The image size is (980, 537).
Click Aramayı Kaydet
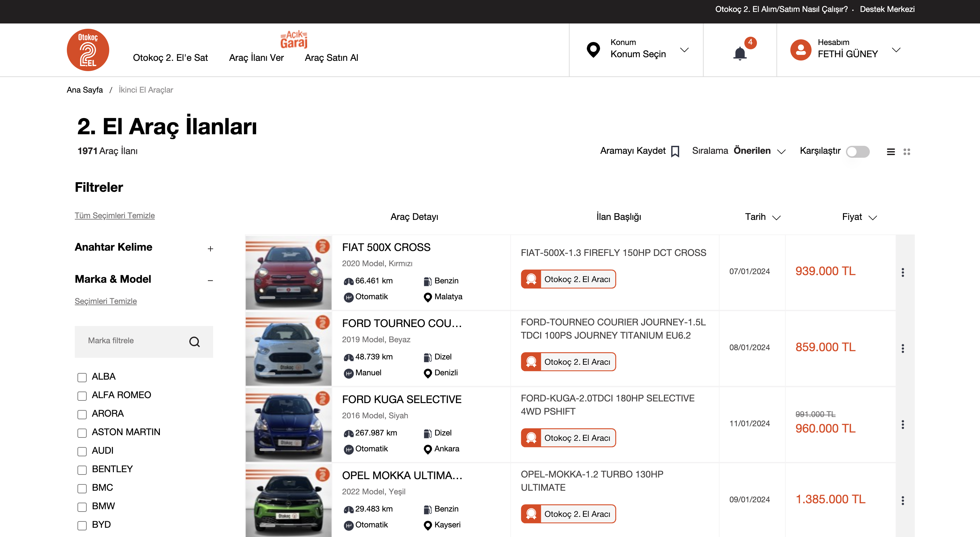pyautogui.click(x=633, y=150)
